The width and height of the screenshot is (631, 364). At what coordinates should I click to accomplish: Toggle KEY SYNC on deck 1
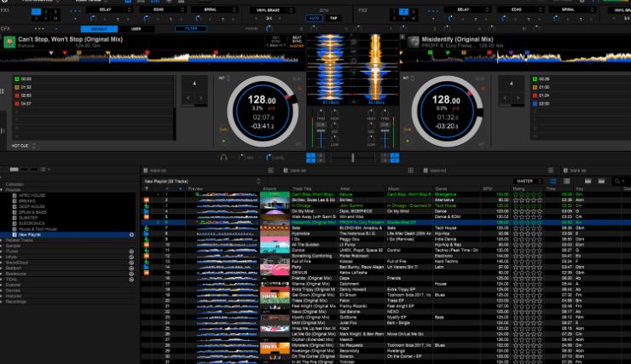275,39
